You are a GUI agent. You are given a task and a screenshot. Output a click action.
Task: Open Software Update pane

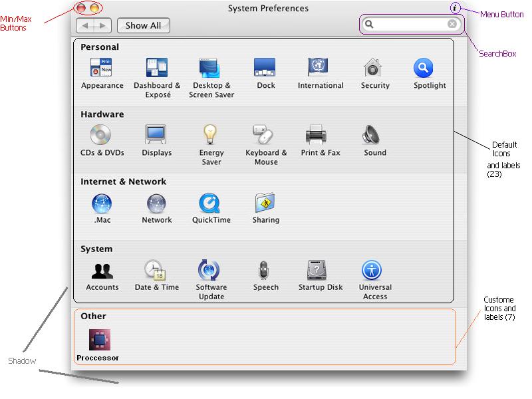pyautogui.click(x=211, y=280)
